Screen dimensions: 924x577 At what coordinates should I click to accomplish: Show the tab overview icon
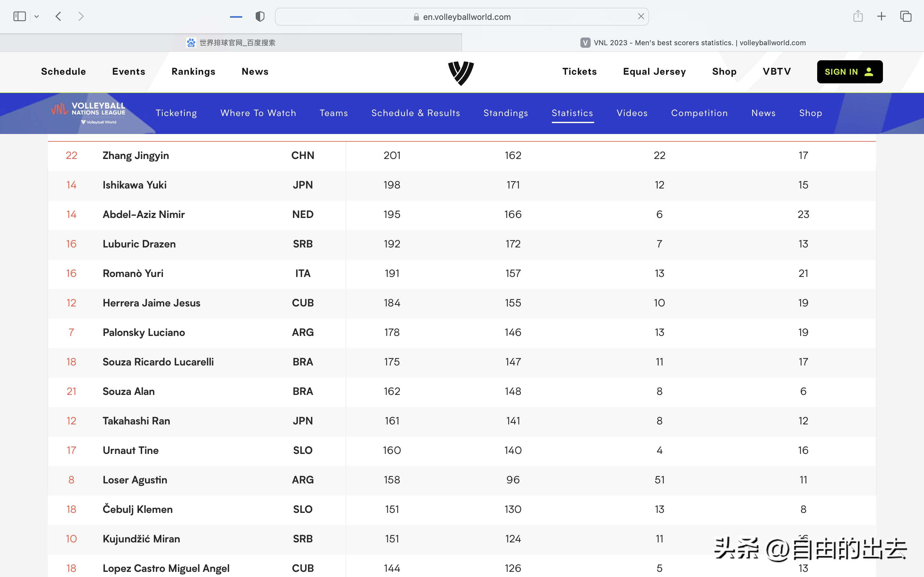pyautogui.click(x=906, y=16)
